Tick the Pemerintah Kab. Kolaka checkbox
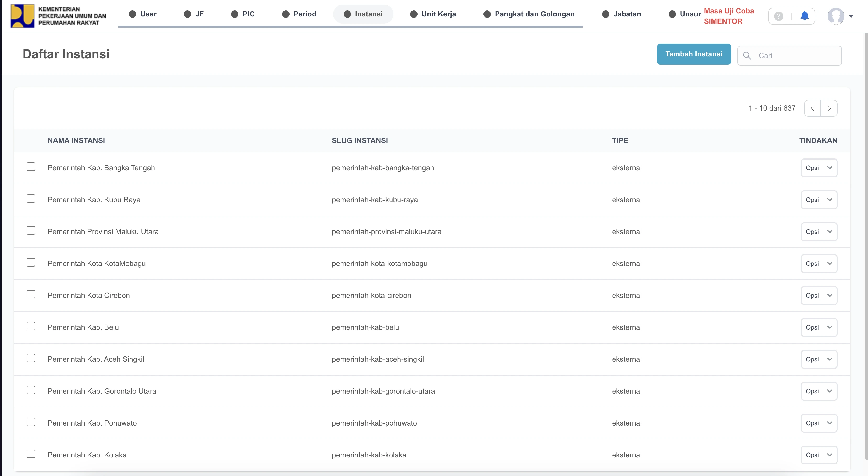 31,454
